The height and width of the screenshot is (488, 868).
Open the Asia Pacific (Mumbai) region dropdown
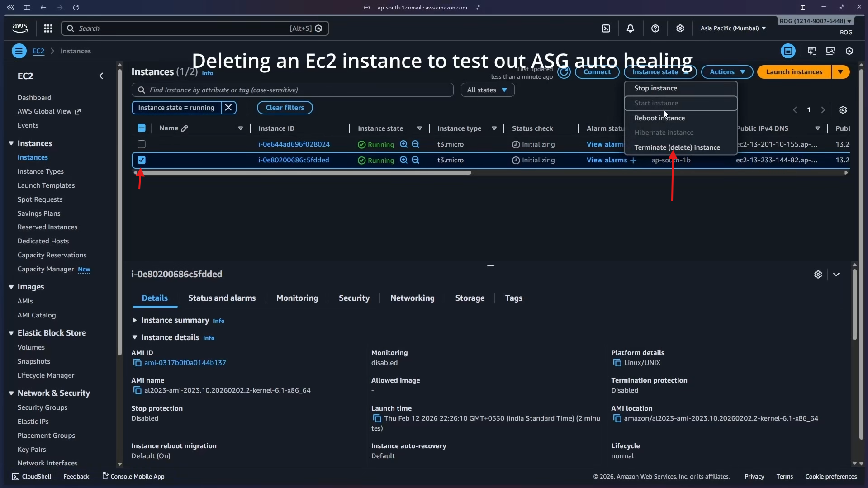tap(732, 28)
